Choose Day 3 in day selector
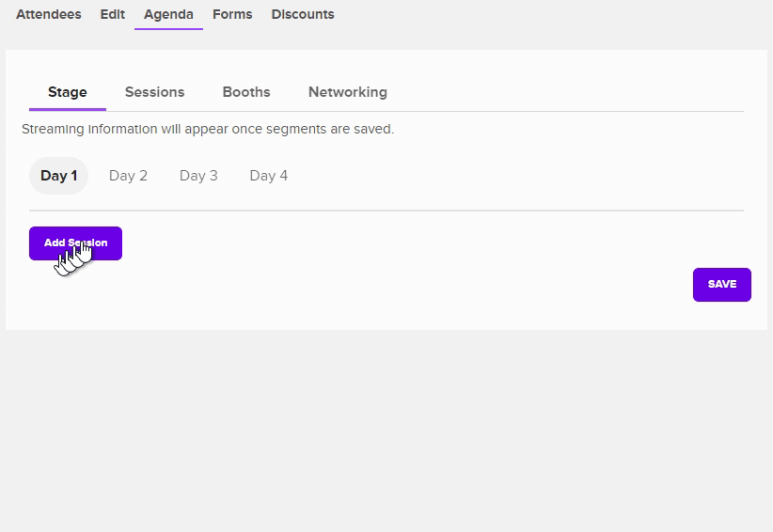This screenshot has height=532, width=773. pyautogui.click(x=198, y=176)
